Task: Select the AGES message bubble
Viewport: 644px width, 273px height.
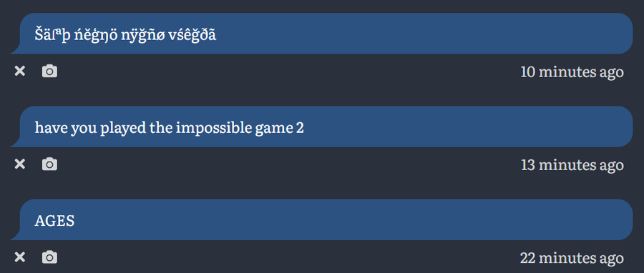Action: [x=321, y=219]
